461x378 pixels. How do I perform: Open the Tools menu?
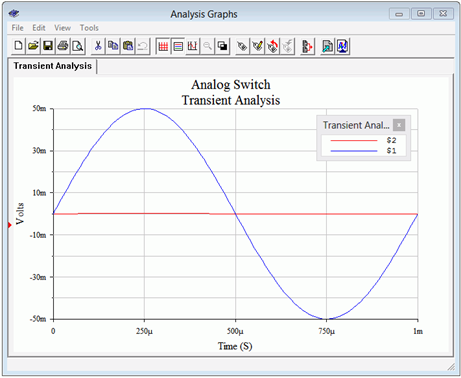point(89,28)
